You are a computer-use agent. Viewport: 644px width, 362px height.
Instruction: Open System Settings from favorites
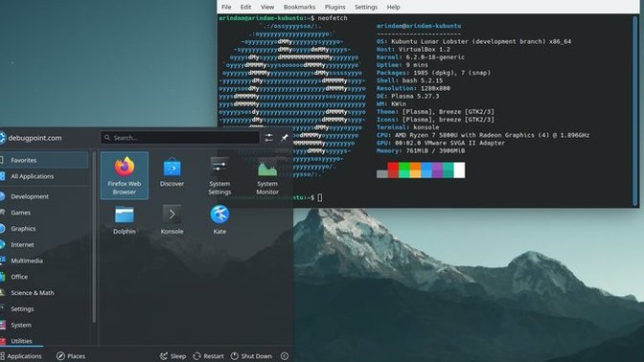click(x=219, y=175)
